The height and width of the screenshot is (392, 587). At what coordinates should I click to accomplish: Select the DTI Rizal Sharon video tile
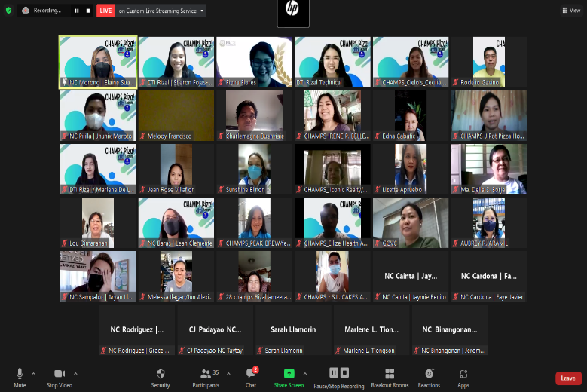point(176,62)
